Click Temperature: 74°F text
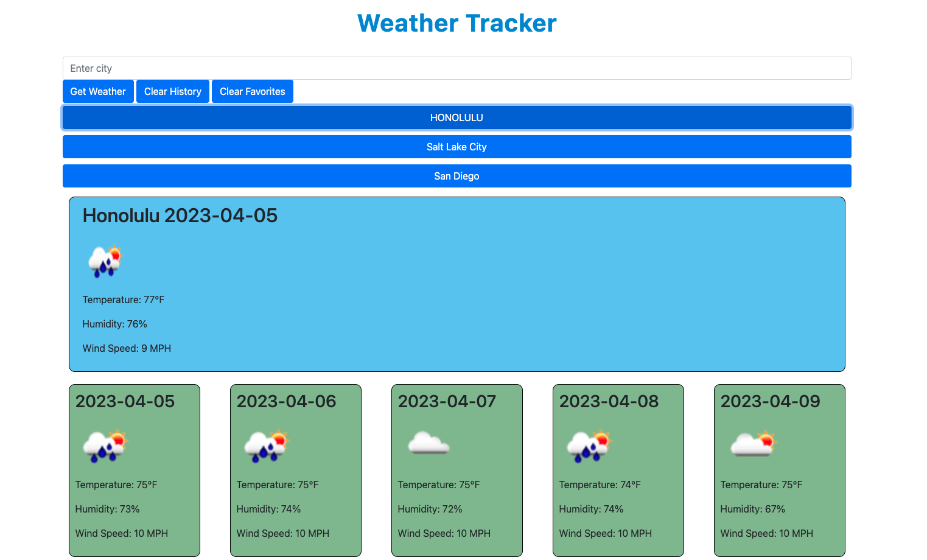927x560 pixels. (600, 485)
